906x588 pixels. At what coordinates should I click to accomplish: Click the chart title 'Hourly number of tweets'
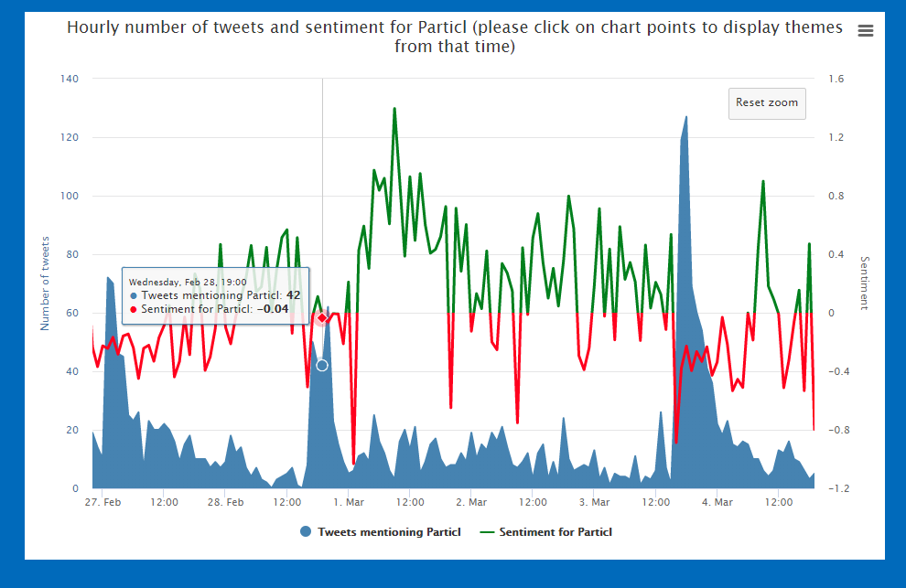pyautogui.click(x=455, y=37)
